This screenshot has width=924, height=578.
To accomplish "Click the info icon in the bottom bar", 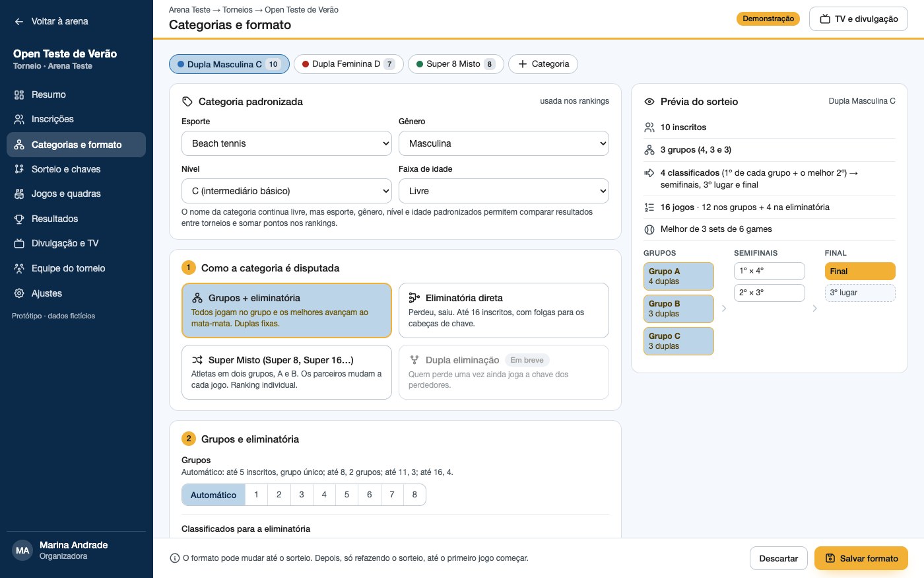I will tap(175, 558).
